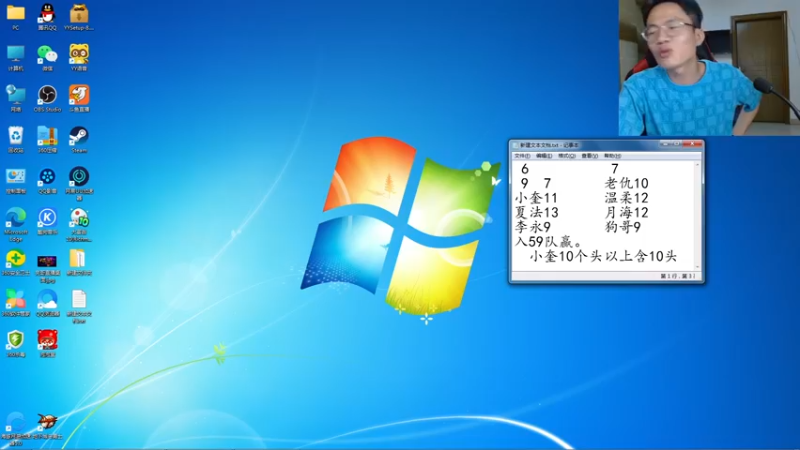
Task: Open the red ball game shortcut with 10 badge
Action: (x=79, y=218)
